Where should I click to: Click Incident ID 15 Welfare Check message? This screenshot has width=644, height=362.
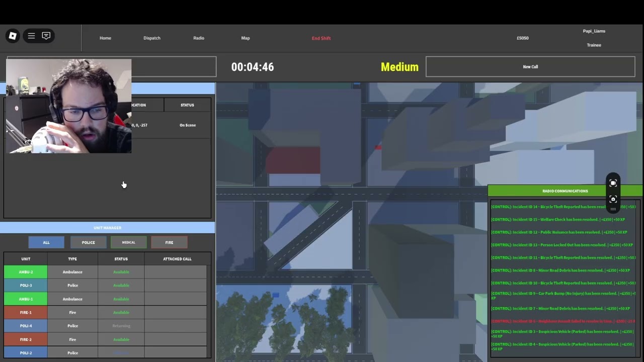point(558,220)
